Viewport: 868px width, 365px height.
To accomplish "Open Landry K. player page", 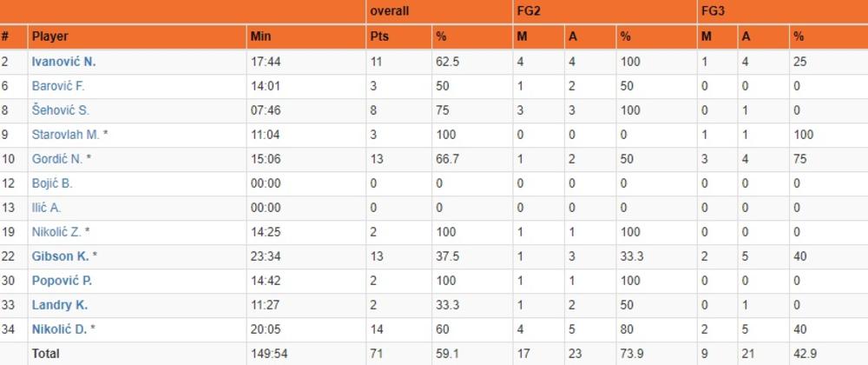I will [59, 305].
